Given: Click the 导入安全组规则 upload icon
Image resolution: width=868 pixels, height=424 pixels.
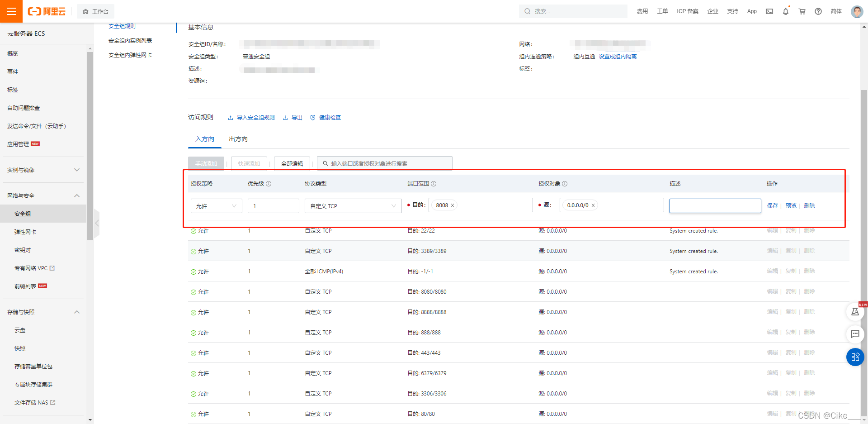Looking at the screenshot, I should (x=231, y=118).
